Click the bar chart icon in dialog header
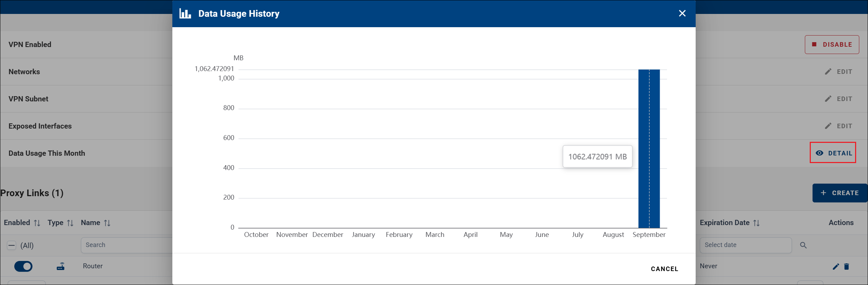The width and height of the screenshot is (868, 285). pyautogui.click(x=185, y=14)
